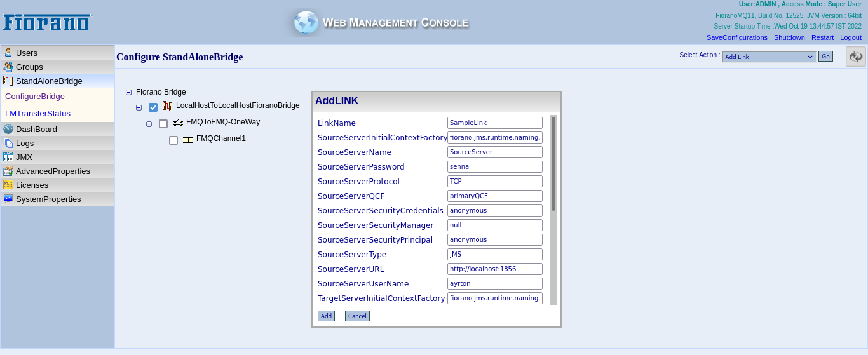This screenshot has height=355, width=868.
Task: Open the JMX menu section
Action: pyautogui.click(x=58, y=157)
